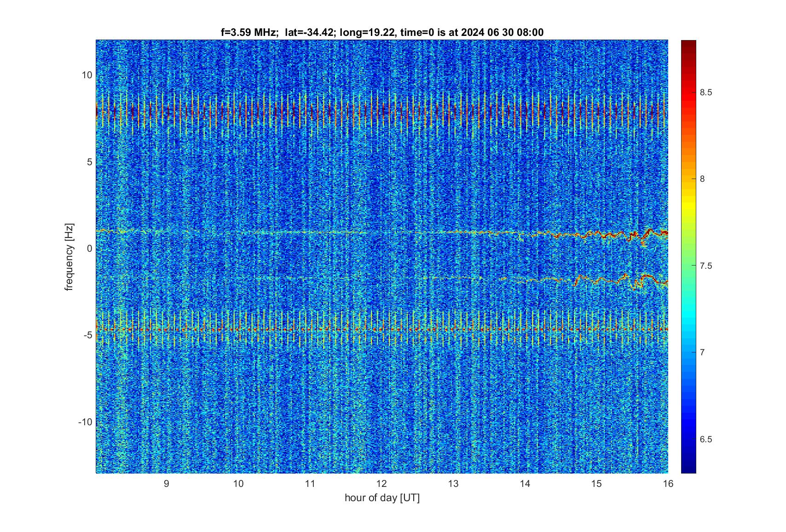Click the plot title text at top

[382, 32]
